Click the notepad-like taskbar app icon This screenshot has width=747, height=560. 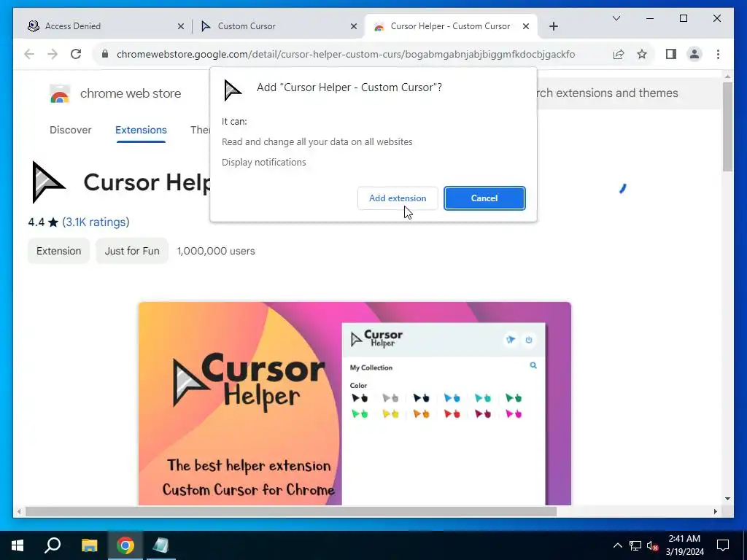[x=160, y=545]
